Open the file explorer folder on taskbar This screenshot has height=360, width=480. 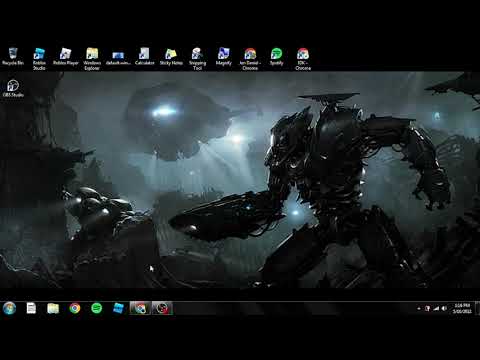[53, 308]
